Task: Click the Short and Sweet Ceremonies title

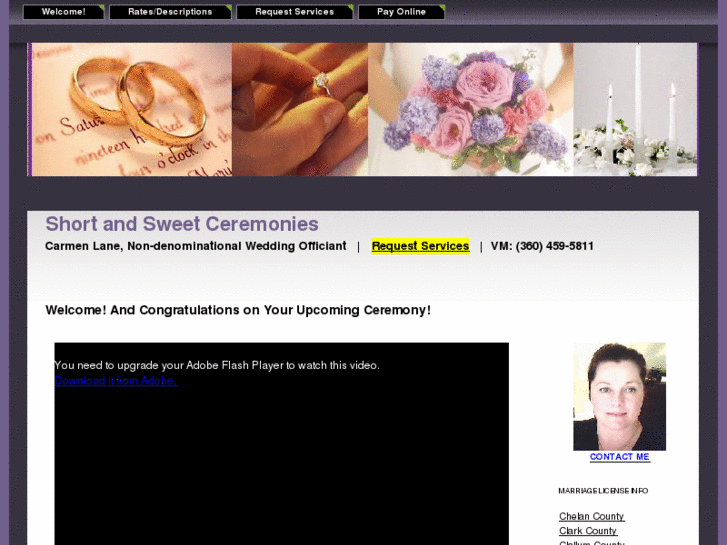Action: pyautogui.click(x=182, y=224)
